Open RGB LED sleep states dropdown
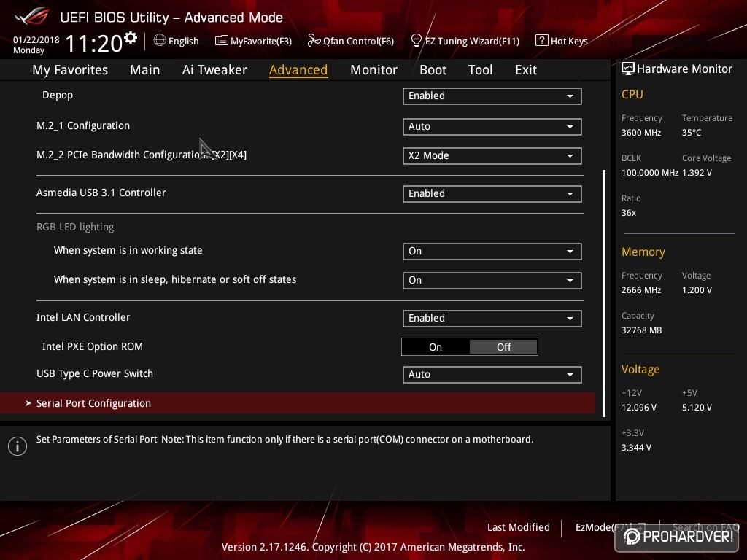 click(492, 281)
